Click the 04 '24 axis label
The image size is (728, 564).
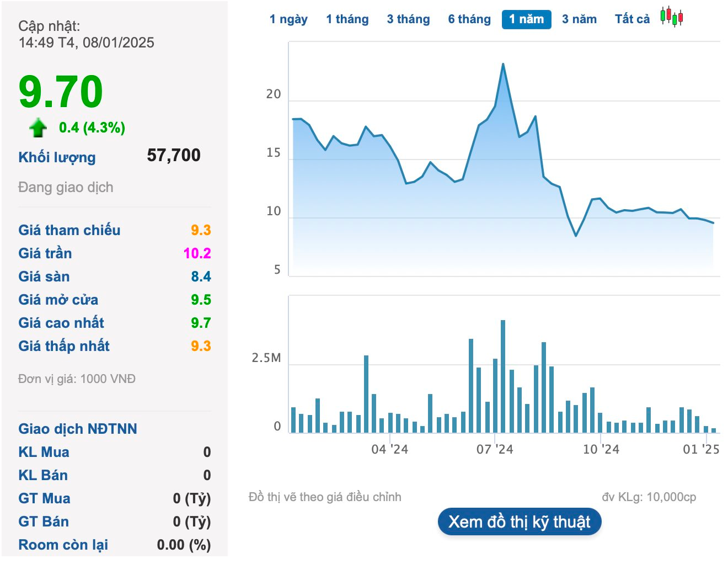coord(389,449)
